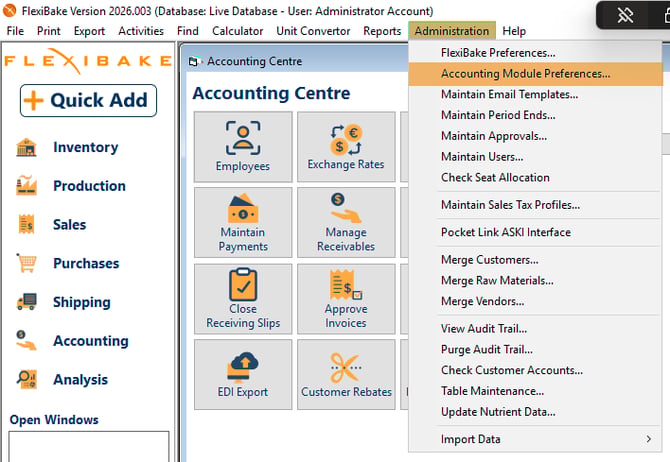
Task: Click the FlexiBake app icon in title bar
Action: point(9,10)
